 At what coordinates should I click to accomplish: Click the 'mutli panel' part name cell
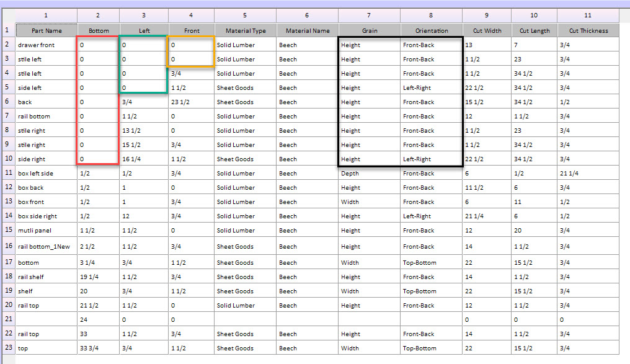[47, 230]
